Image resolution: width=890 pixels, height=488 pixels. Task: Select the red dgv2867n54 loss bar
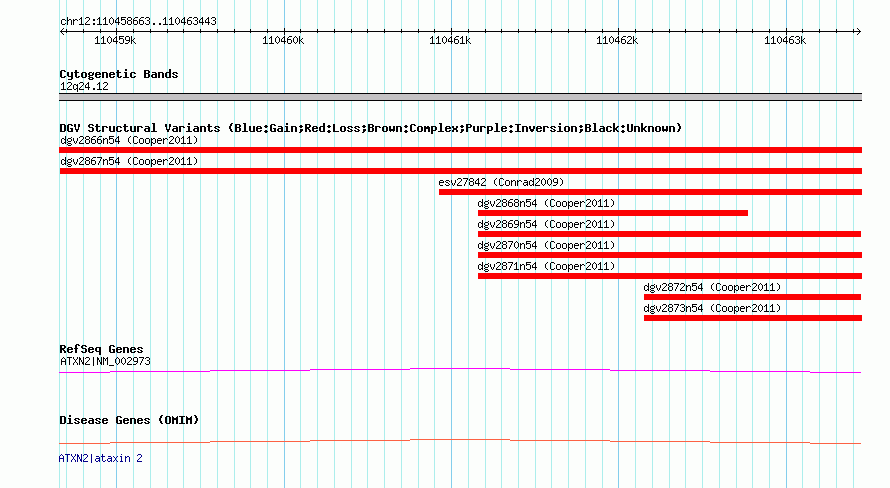460,171
